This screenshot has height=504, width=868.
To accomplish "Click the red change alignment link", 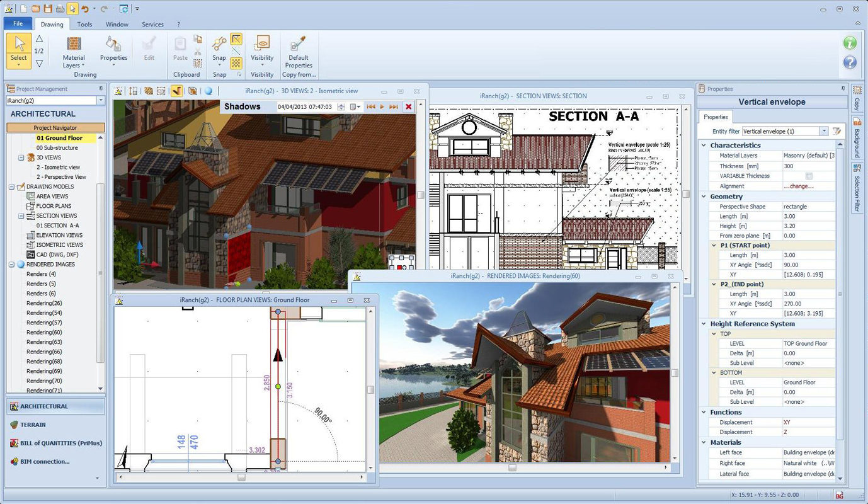I will pyautogui.click(x=798, y=186).
